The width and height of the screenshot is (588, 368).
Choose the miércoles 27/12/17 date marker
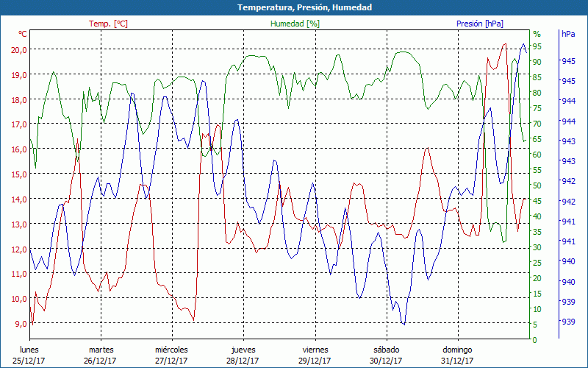pyautogui.click(x=171, y=355)
